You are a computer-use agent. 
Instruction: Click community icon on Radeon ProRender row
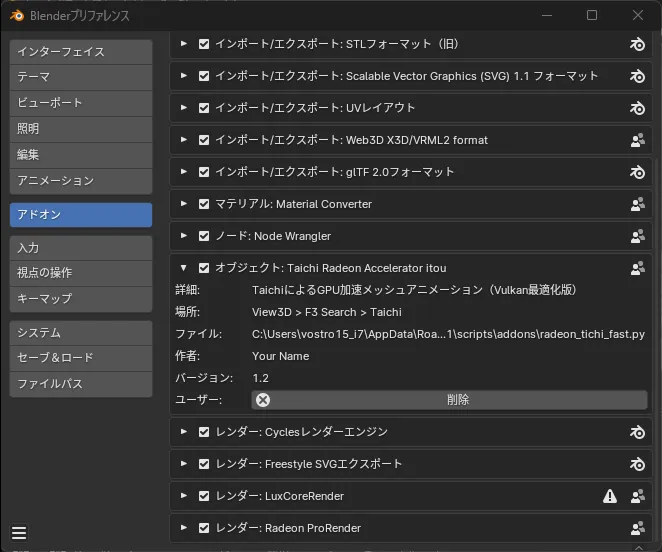click(638, 528)
